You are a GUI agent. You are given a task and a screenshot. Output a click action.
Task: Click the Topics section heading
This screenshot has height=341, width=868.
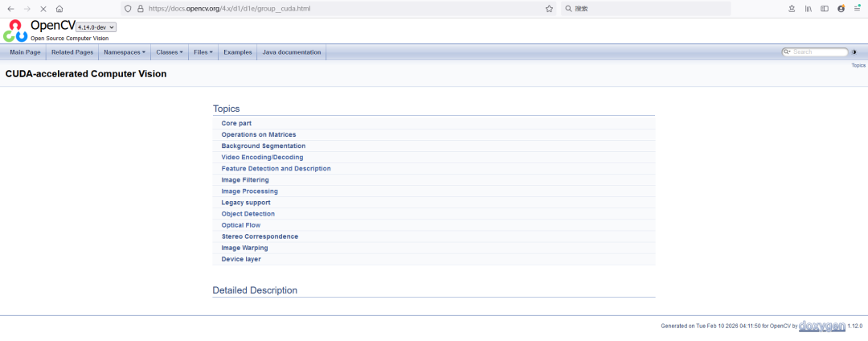[227, 109]
